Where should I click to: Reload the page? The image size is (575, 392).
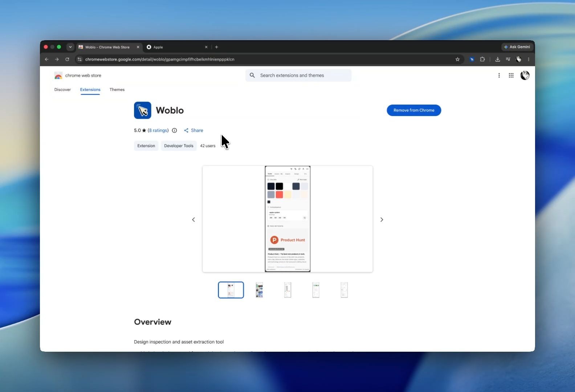tap(67, 59)
